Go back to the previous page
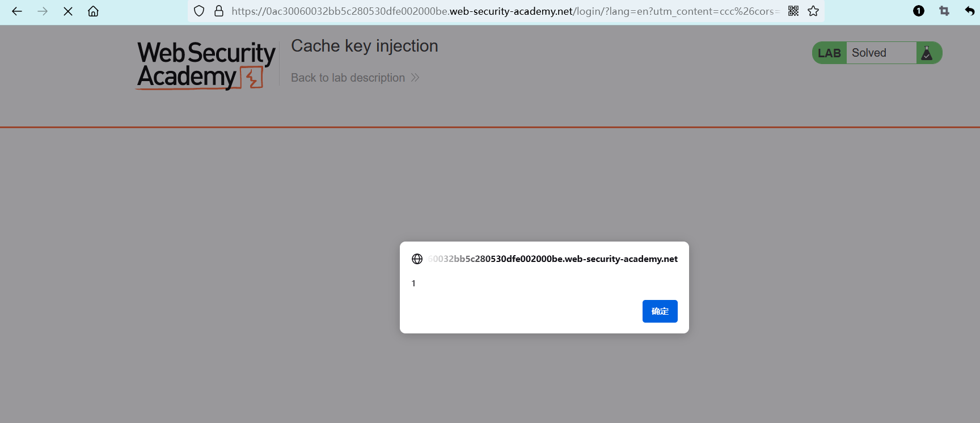 pyautogui.click(x=17, y=11)
